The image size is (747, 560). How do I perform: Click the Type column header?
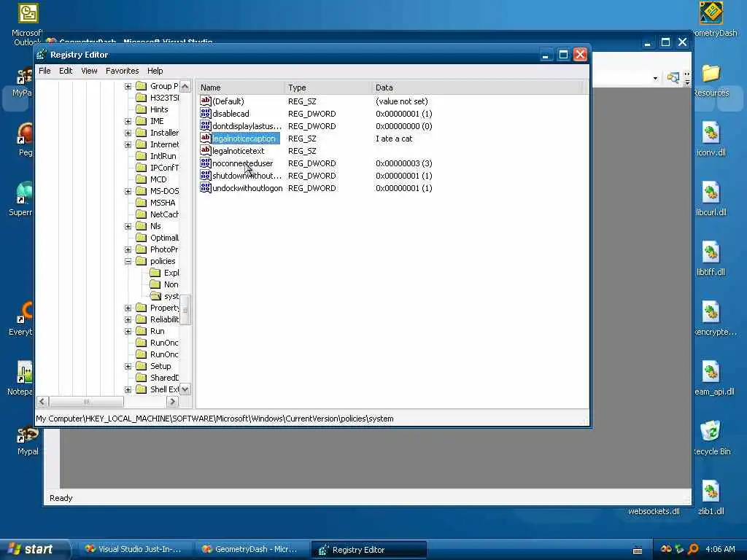click(328, 87)
